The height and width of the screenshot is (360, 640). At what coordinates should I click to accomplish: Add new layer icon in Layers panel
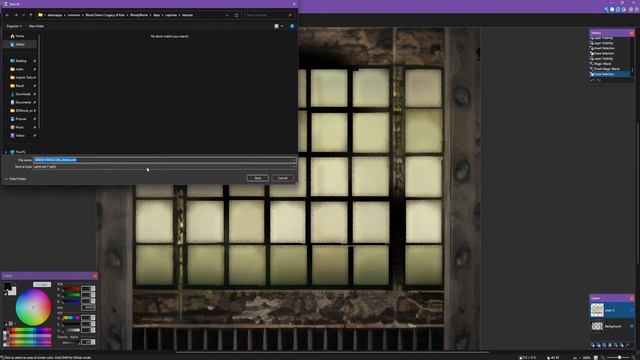tap(593, 345)
